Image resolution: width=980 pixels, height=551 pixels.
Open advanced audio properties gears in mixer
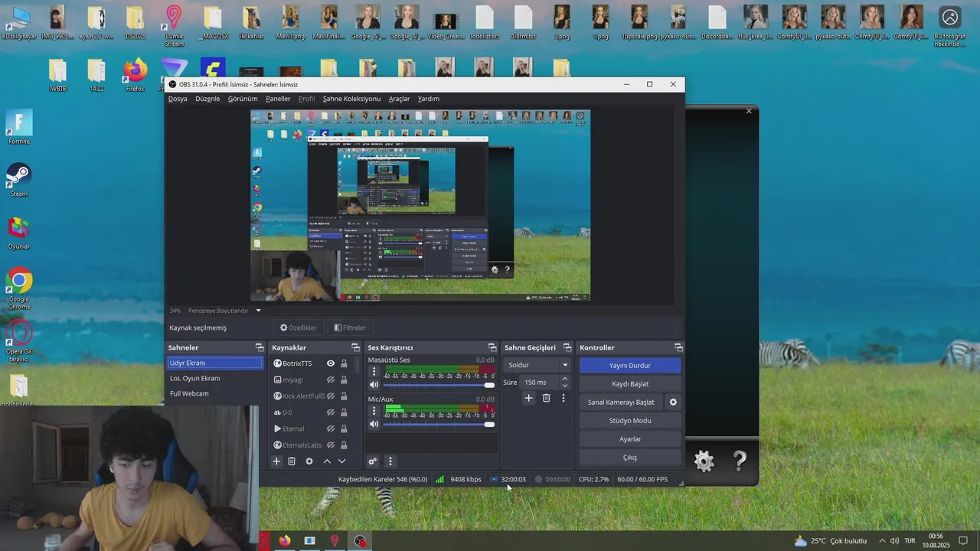[373, 461]
